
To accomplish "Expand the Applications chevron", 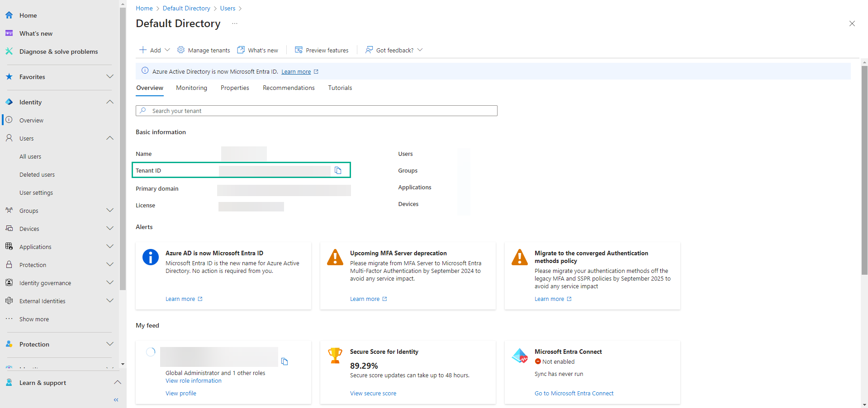I will 110,247.
